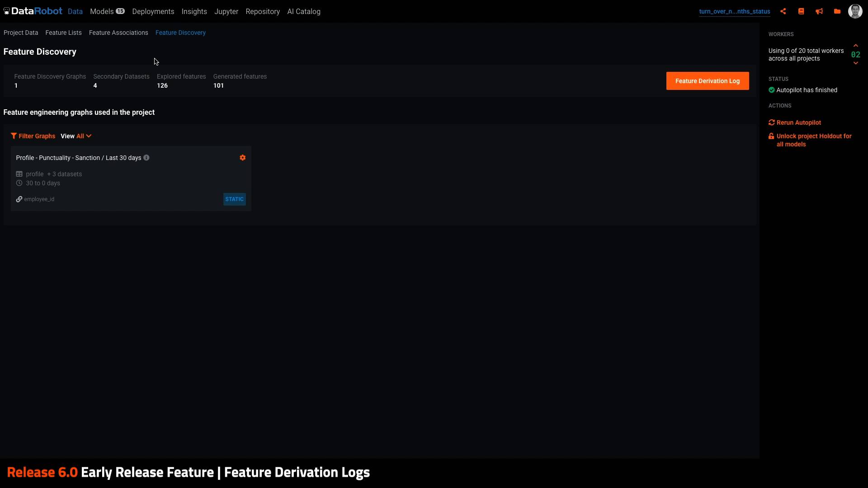
Task: Click the Feature Derivation Log button
Action: click(707, 81)
